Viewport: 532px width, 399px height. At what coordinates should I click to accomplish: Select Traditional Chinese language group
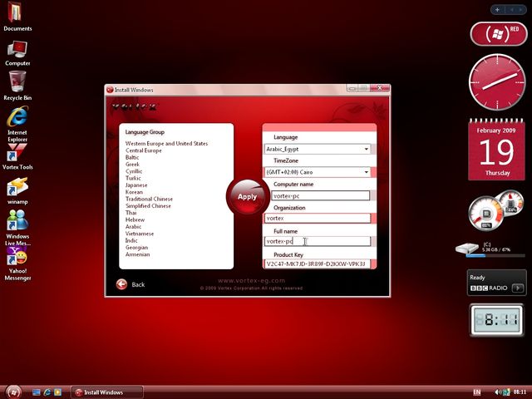pyautogui.click(x=149, y=199)
